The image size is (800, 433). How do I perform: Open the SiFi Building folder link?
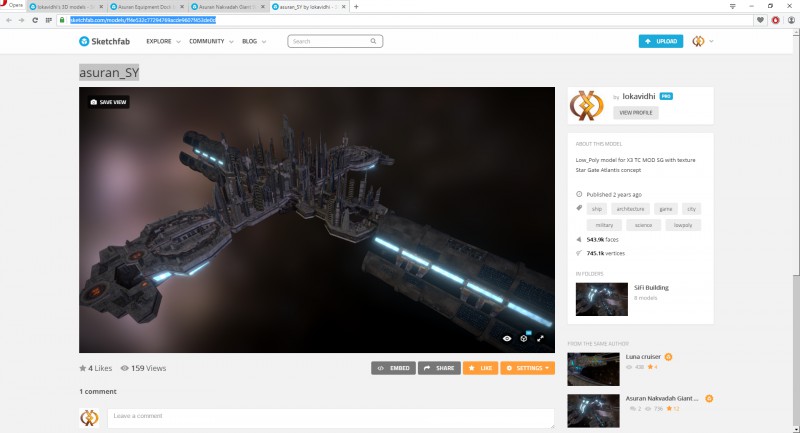point(651,288)
